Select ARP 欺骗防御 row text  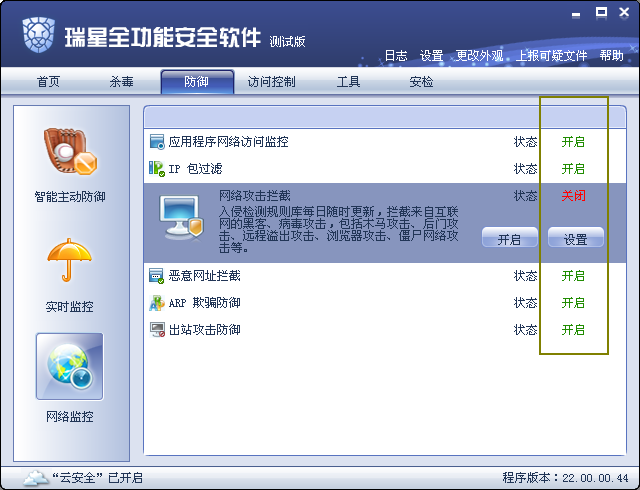pyautogui.click(x=204, y=303)
